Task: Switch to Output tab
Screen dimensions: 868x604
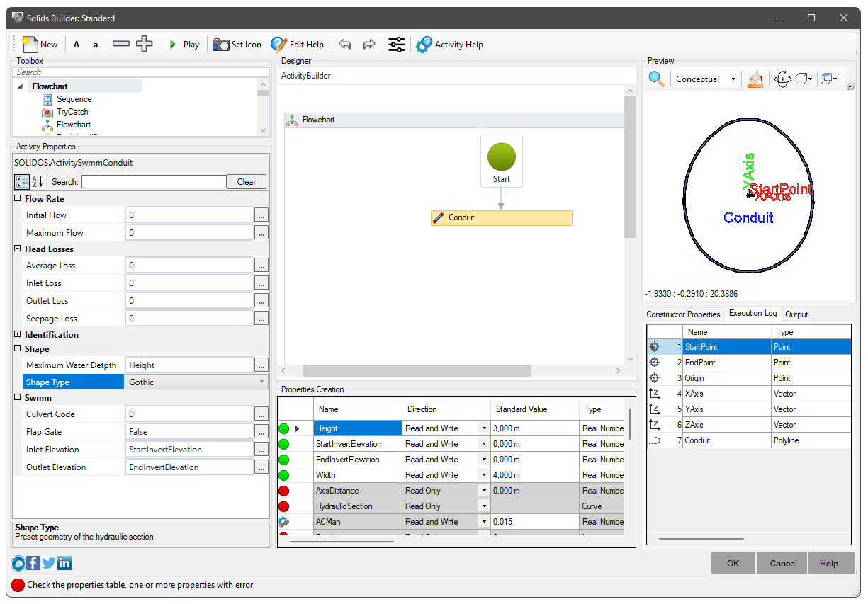Action: tap(796, 314)
